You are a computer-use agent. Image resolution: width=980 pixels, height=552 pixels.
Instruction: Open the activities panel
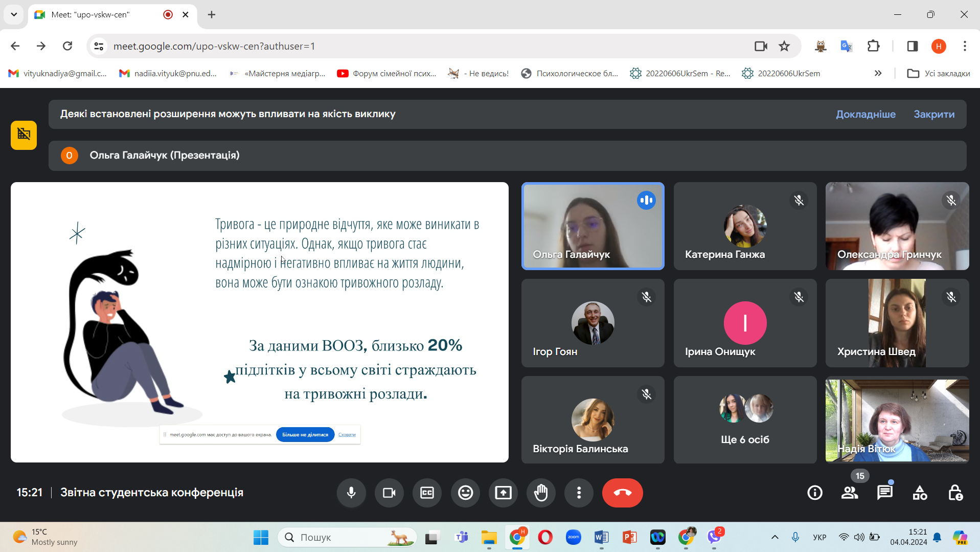(920, 493)
